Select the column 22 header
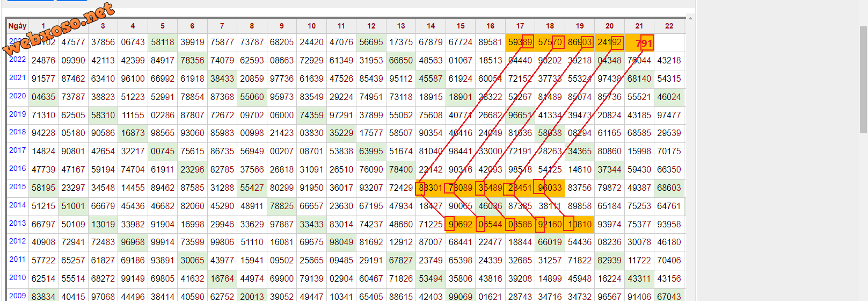Image resolution: width=868 pixels, height=301 pixels. point(669,26)
